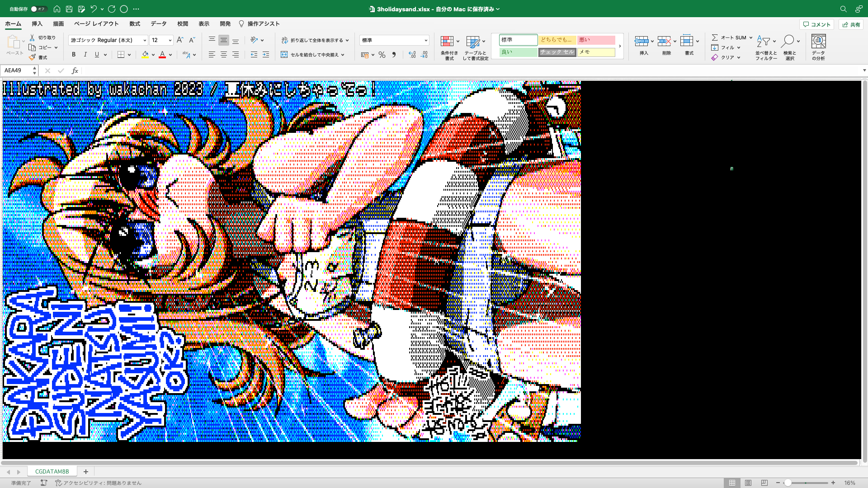Viewport: 868px width, 488px height.
Task: Expand the fill color dropdown arrow
Action: pyautogui.click(x=153, y=55)
